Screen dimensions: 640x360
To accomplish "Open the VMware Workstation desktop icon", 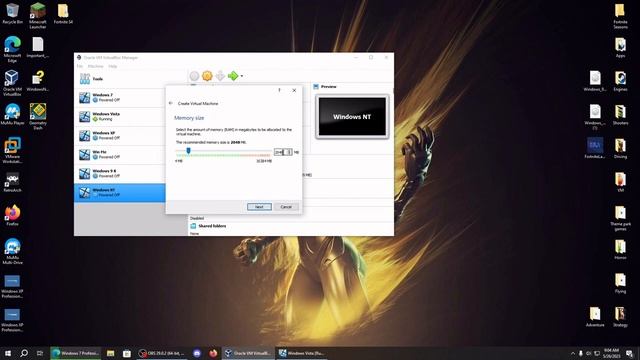I will [12, 150].
